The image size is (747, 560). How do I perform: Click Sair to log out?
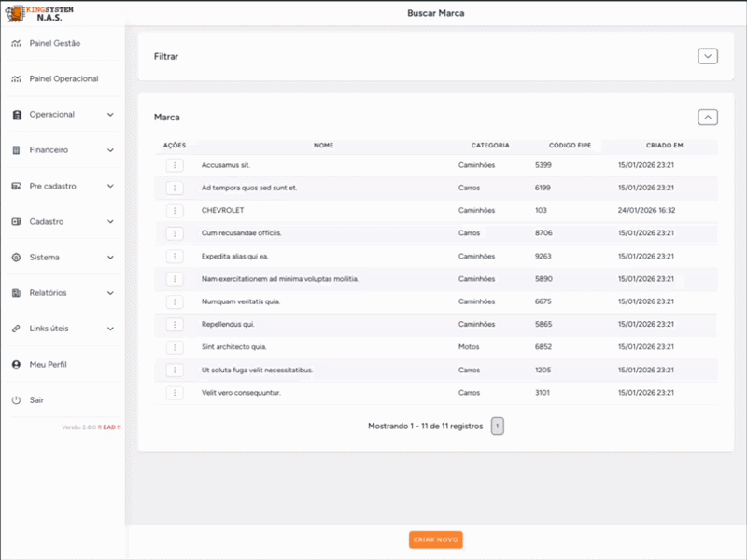tap(36, 400)
